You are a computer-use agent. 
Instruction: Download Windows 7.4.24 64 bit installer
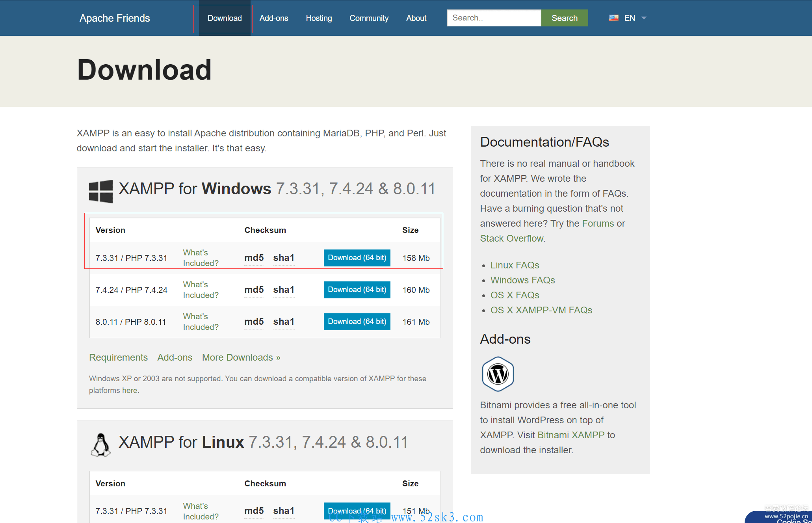(357, 290)
